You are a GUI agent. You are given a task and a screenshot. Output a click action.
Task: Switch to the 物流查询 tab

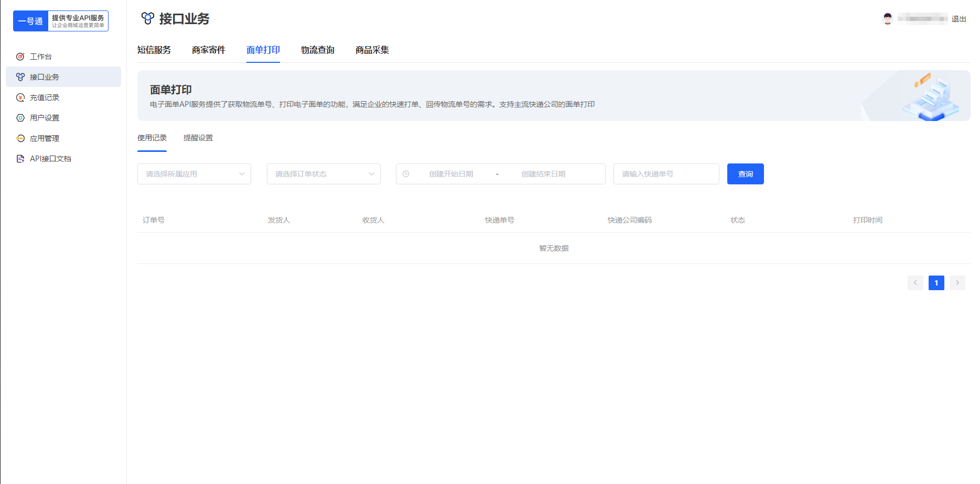[318, 50]
